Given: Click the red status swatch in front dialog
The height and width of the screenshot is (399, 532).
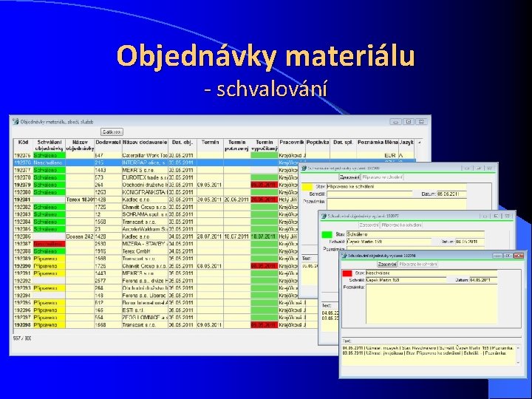Looking at the screenshot, I should point(347,273).
